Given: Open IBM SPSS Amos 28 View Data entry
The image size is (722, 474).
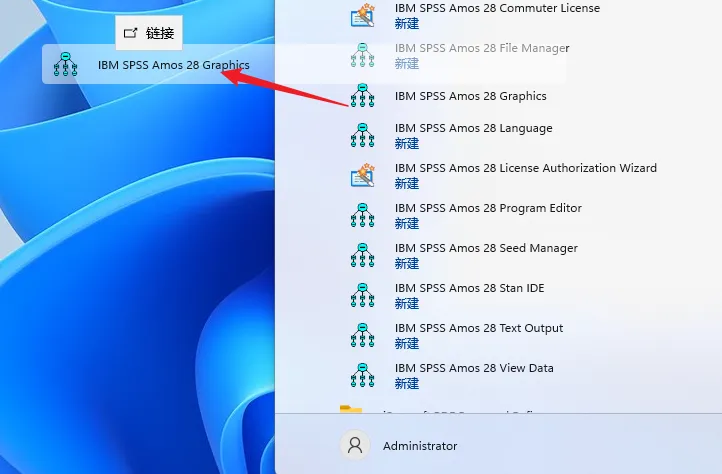Looking at the screenshot, I should pos(474,368).
